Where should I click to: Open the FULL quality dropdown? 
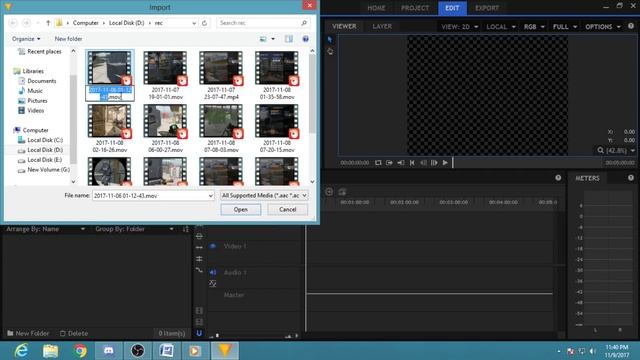click(565, 27)
